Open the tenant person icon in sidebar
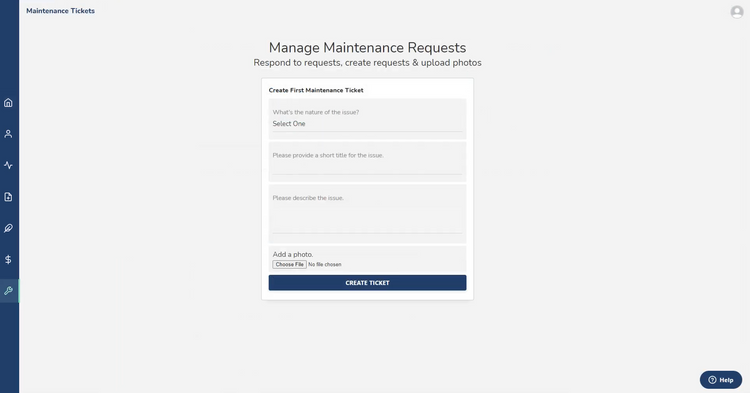The width and height of the screenshot is (750, 393). click(x=8, y=134)
